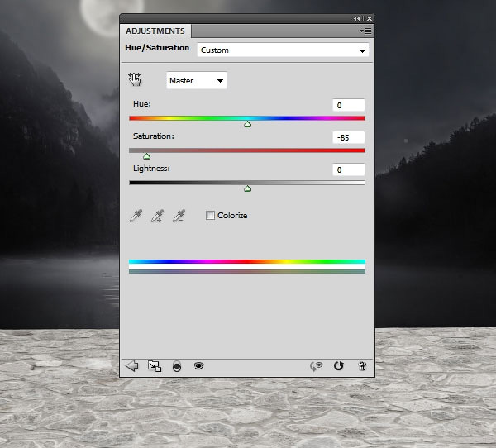
Task: Pick the eyedropper sample tool
Action: tap(136, 216)
